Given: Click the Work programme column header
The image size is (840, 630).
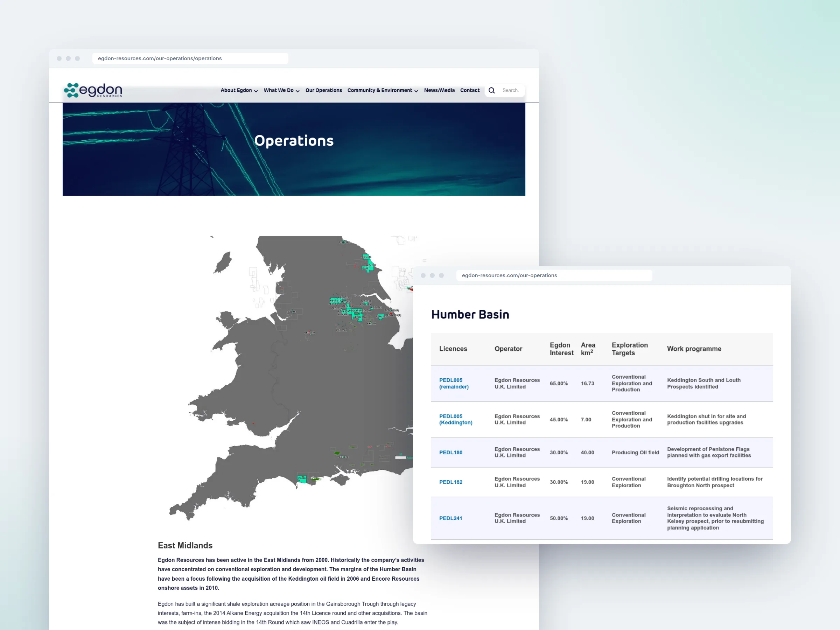Looking at the screenshot, I should tap(694, 349).
